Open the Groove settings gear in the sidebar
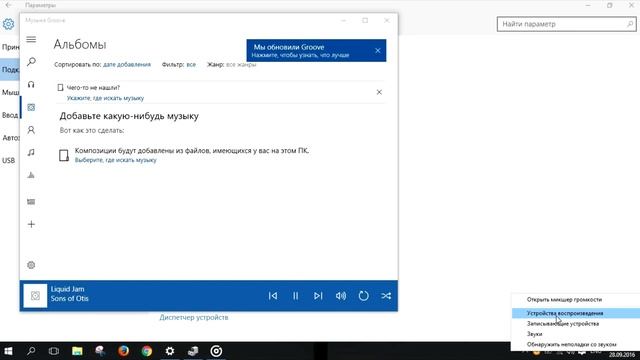 coord(31,265)
